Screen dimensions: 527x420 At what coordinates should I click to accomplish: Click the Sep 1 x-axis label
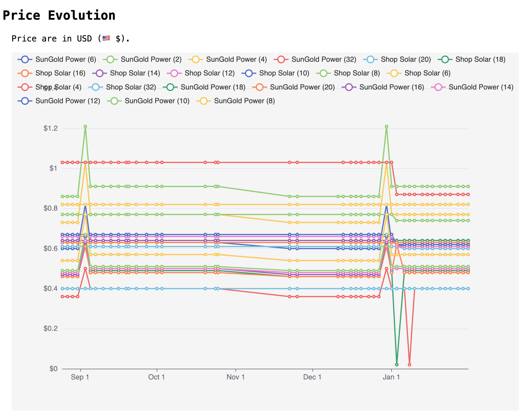click(80, 377)
